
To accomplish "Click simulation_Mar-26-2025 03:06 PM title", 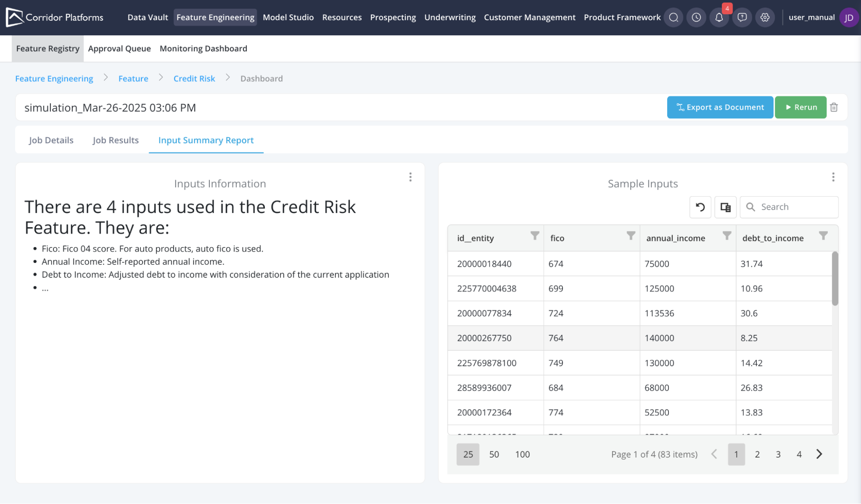I will [x=110, y=108].
